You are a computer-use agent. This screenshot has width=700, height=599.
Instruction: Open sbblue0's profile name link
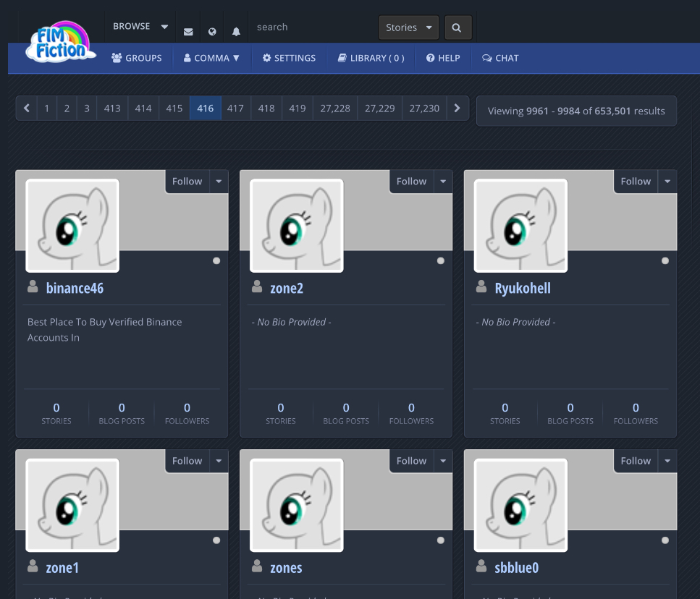click(517, 568)
